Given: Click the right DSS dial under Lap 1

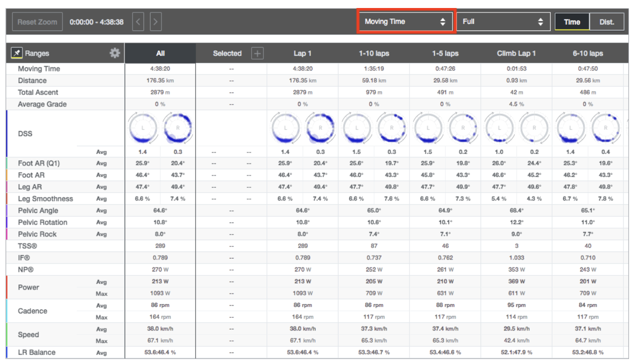Looking at the screenshot, I should [x=320, y=128].
